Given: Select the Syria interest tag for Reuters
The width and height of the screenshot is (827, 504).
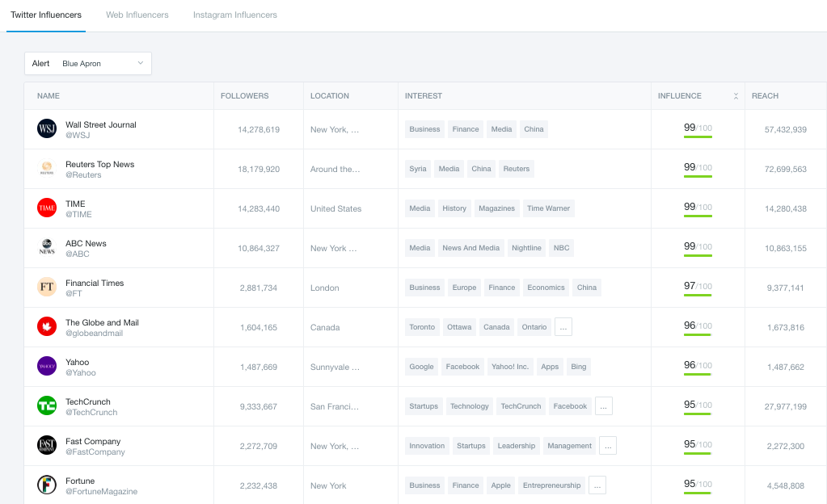Looking at the screenshot, I should tap(418, 169).
